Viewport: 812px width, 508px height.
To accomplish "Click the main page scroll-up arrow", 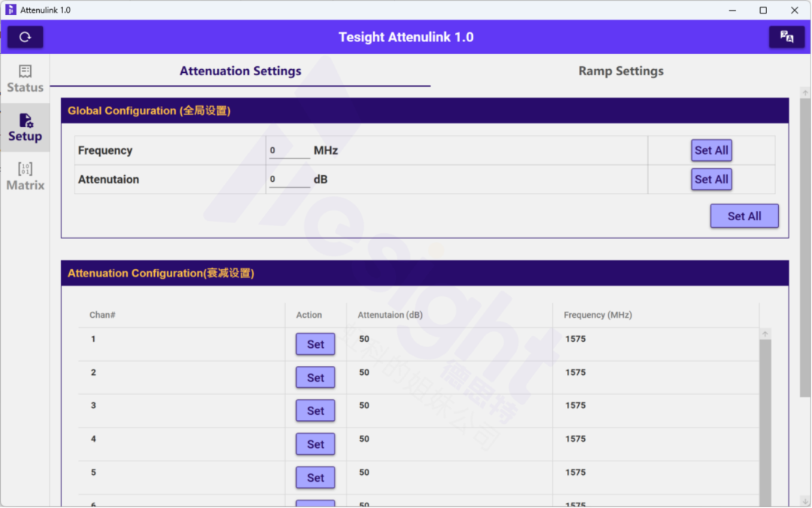I will pyautogui.click(x=804, y=92).
